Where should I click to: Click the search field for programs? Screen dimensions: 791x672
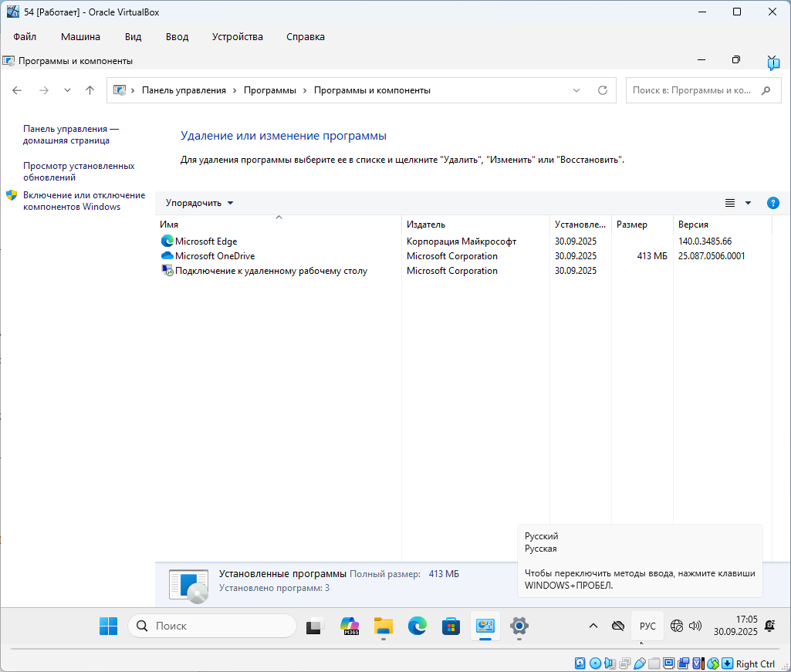tap(691, 90)
